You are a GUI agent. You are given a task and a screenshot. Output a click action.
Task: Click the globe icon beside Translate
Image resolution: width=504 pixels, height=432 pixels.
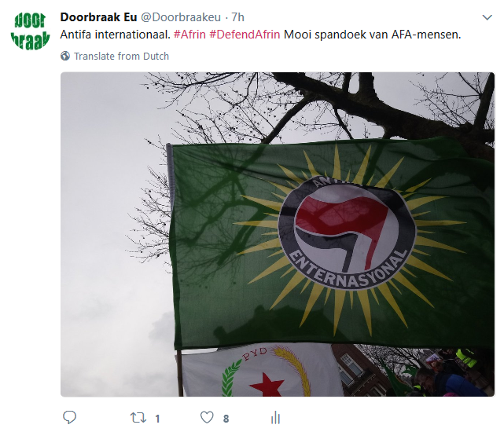[65, 56]
